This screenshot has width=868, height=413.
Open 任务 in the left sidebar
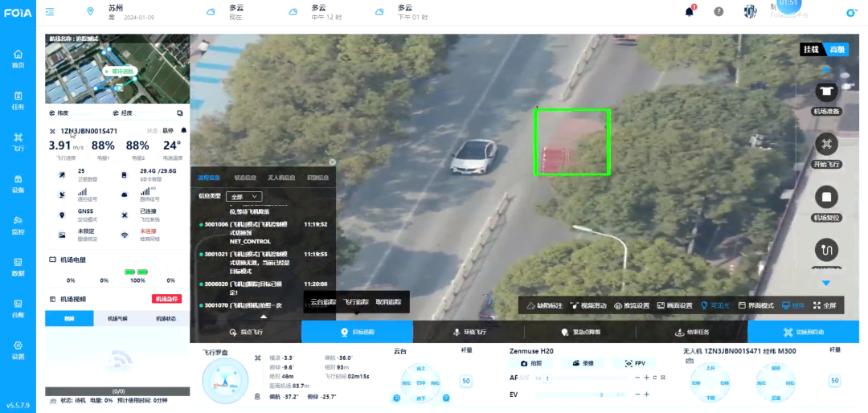tap(18, 100)
